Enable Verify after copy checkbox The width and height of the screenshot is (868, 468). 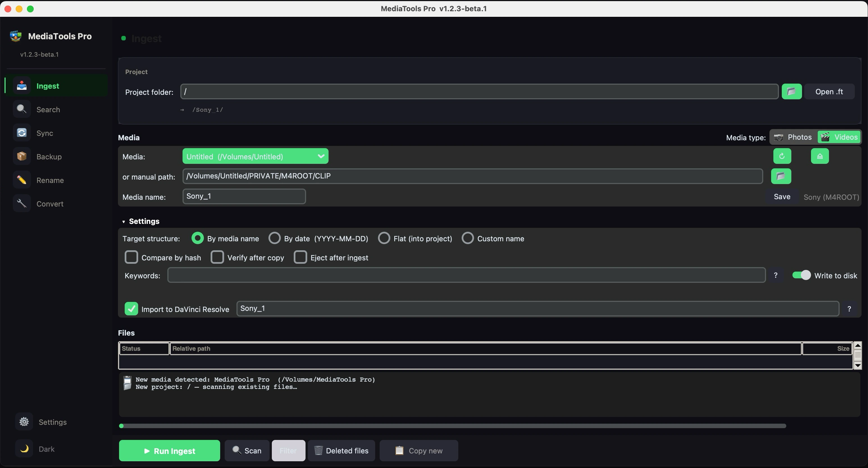217,257
